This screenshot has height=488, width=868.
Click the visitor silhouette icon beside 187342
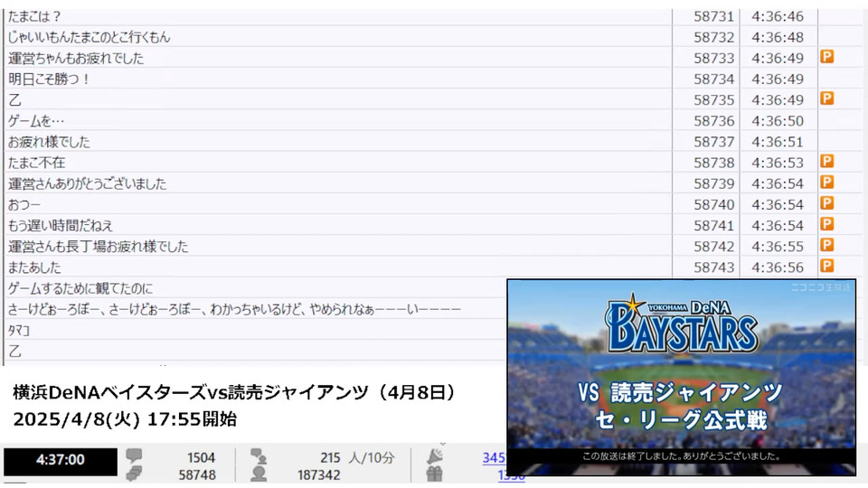(x=259, y=474)
